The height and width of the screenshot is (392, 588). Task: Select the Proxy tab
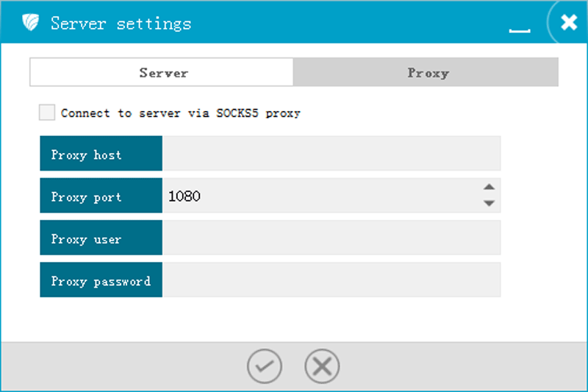coord(427,73)
